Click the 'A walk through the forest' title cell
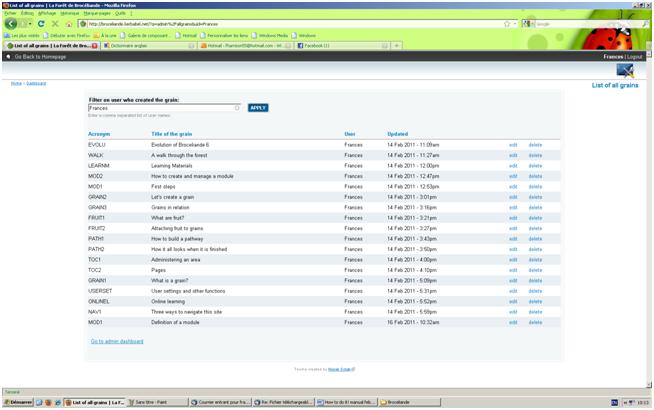Image resolution: width=654 pixels, height=410 pixels. pos(179,155)
